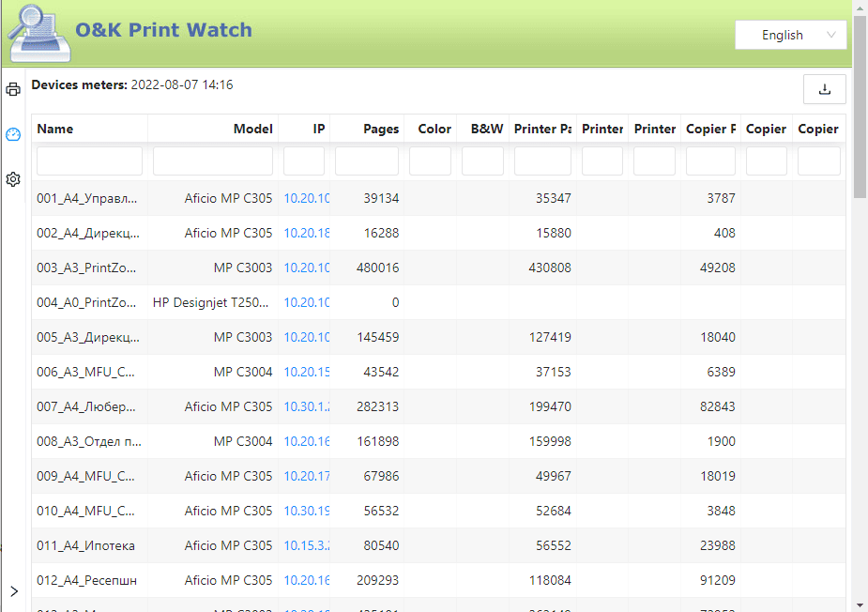This screenshot has height=612, width=868.
Task: Focus the filter field under Pages
Action: click(x=367, y=161)
